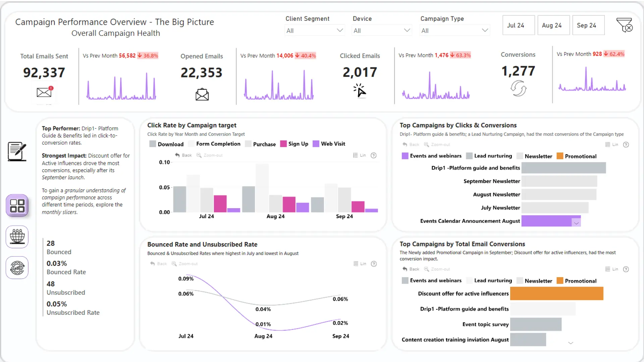Toggle Events and webinars in Clicks chart legend
Image resolution: width=644 pixels, height=362 pixels.
tap(432, 156)
